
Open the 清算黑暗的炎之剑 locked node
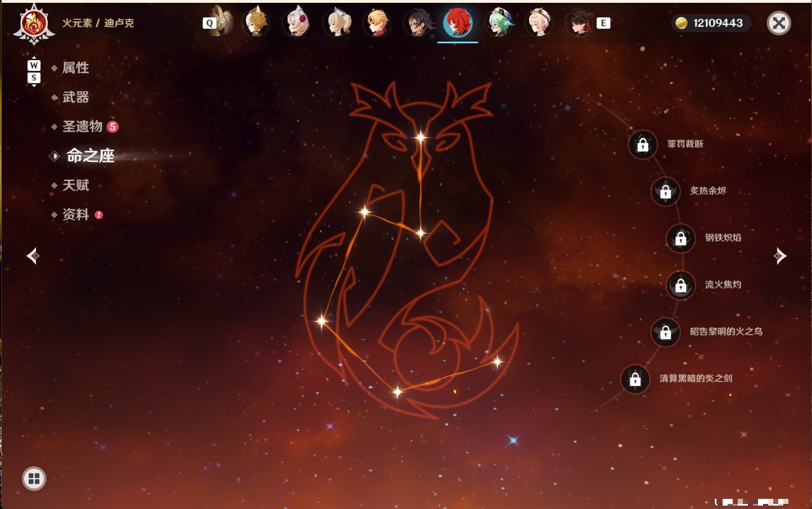(x=635, y=379)
